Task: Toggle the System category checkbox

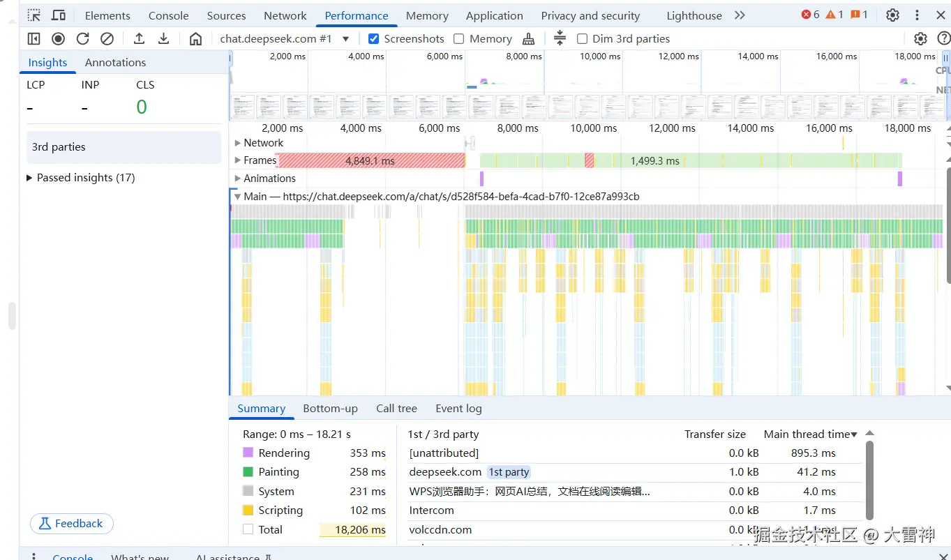Action: tap(248, 491)
